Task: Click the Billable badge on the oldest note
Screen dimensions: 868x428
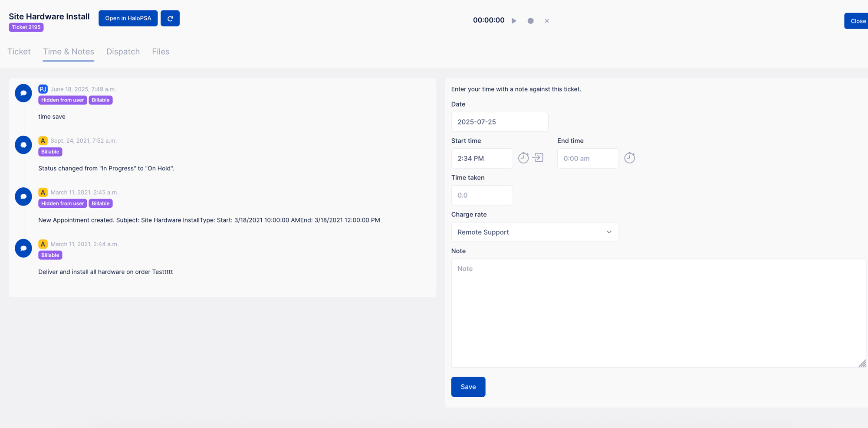Action: click(50, 255)
